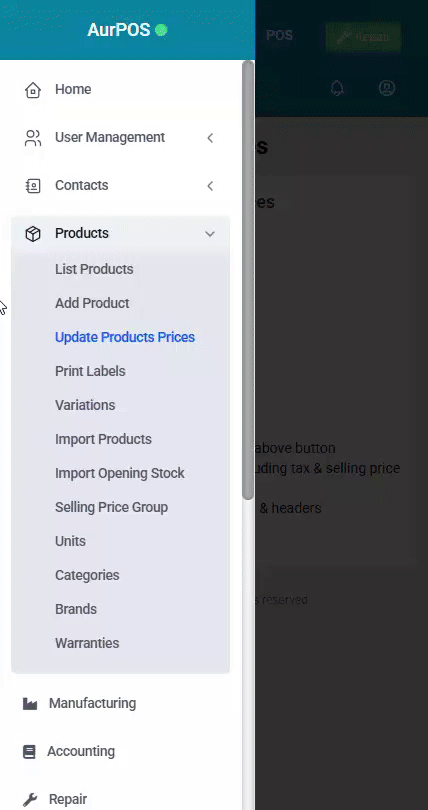This screenshot has height=810, width=428.
Task: Click the Home house icon
Action: [33, 89]
